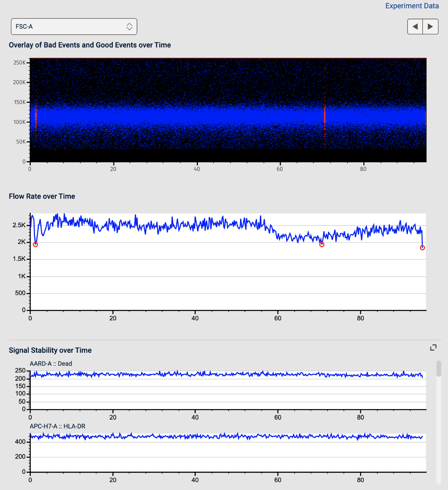Go to the next parameter with right arrow
Image resolution: width=448 pixels, height=490 pixels.
[431, 27]
